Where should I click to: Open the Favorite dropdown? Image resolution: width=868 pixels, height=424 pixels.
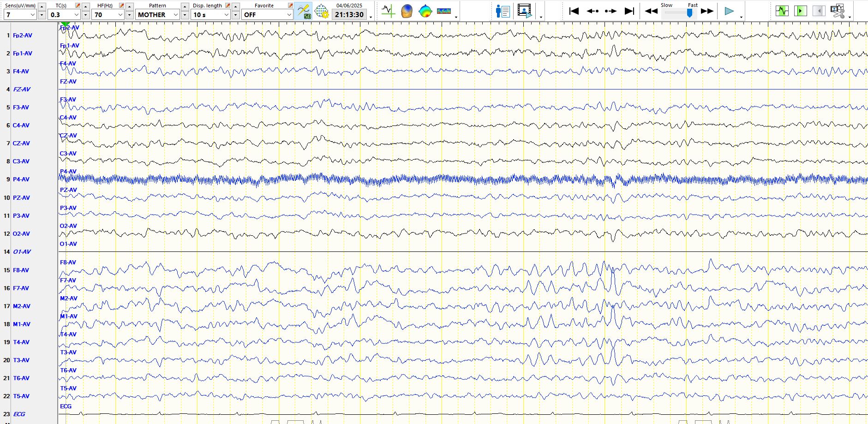[267, 15]
